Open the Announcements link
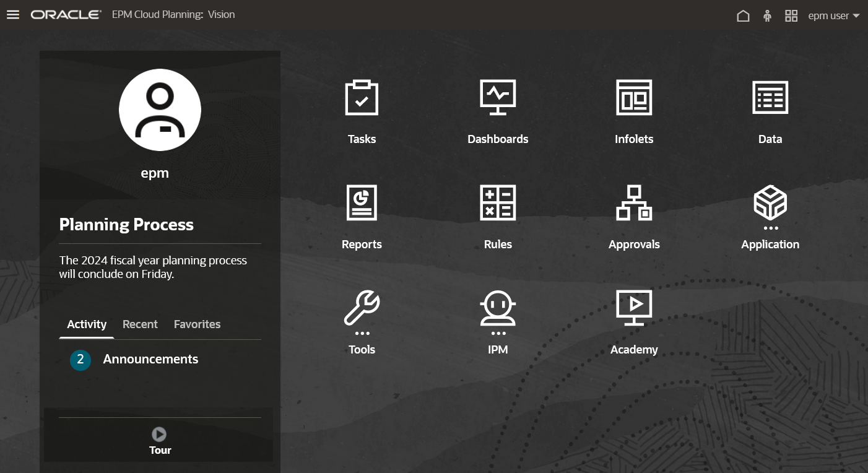The height and width of the screenshot is (473, 868). pos(150,359)
